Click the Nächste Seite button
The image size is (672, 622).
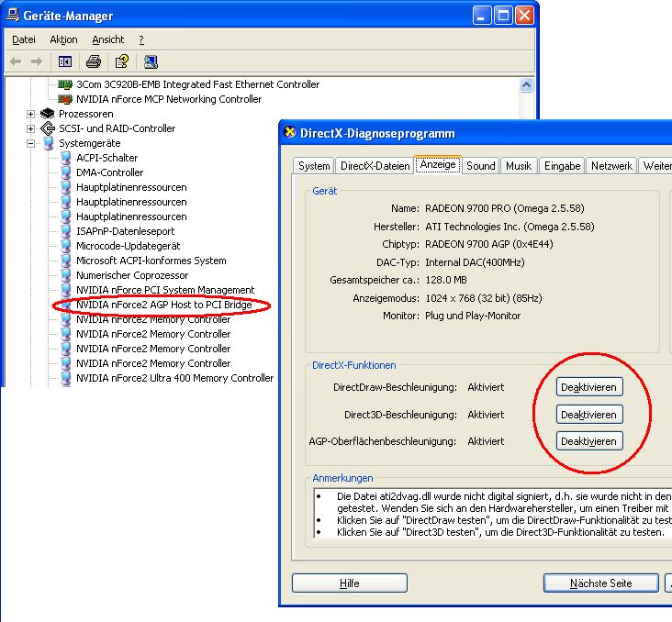(x=600, y=583)
